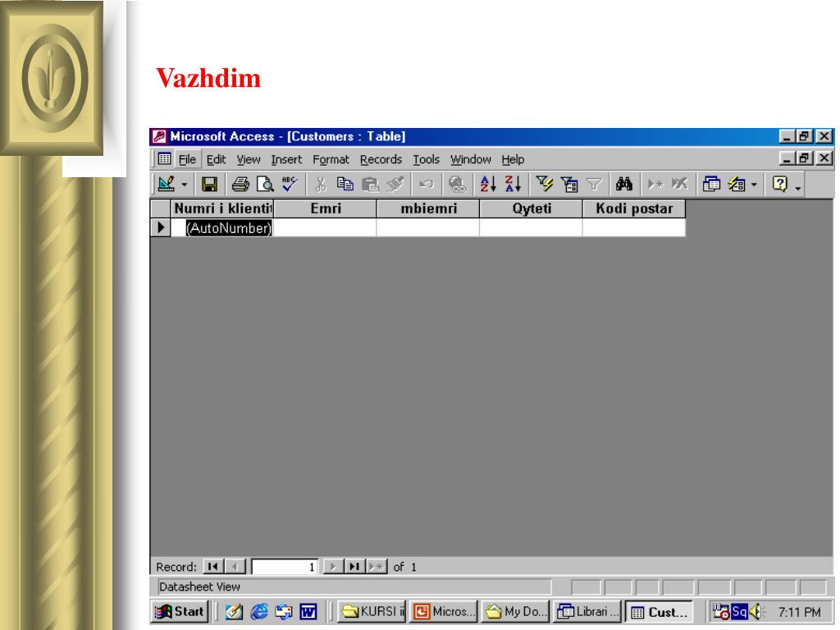Click the (AutoNumber) cell

(222, 228)
